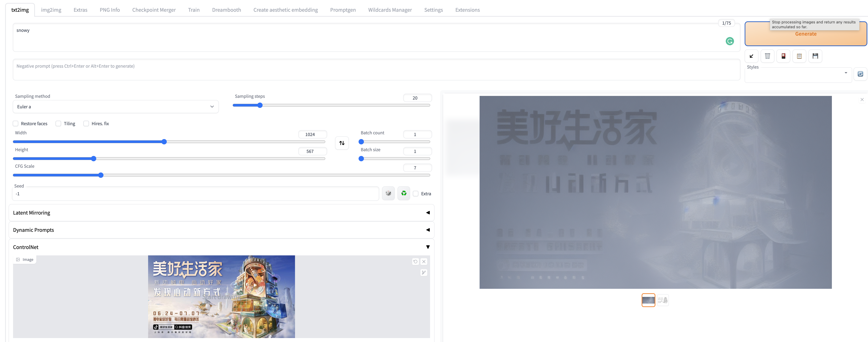Expand the Latent Mirroring section
The height and width of the screenshot is (342, 868).
pos(221,213)
